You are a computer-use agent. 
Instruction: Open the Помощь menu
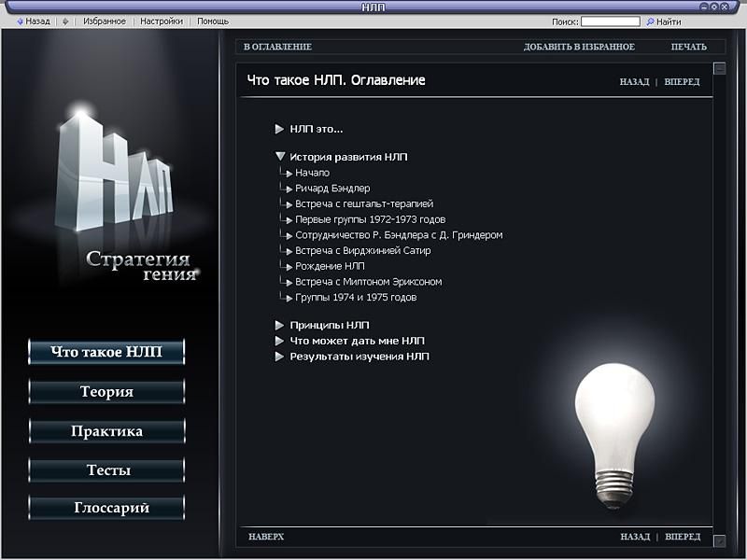212,21
